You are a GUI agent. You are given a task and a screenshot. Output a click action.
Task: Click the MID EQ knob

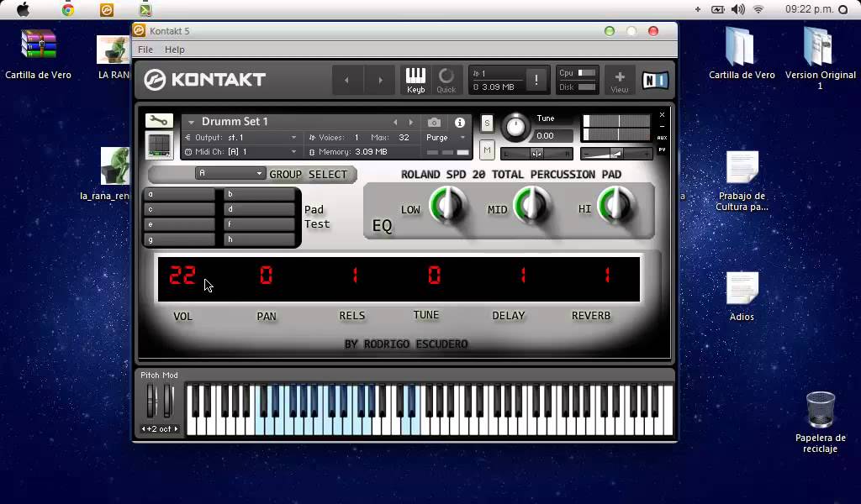coord(532,205)
